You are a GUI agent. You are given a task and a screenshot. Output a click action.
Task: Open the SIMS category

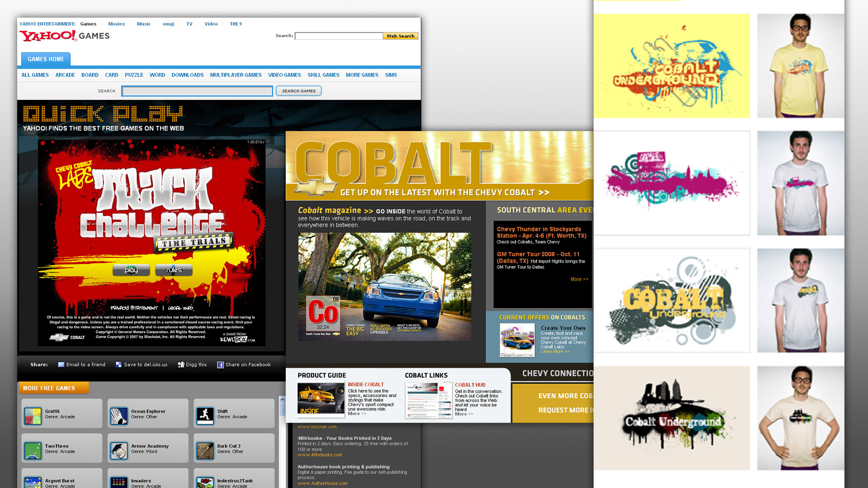pyautogui.click(x=391, y=75)
